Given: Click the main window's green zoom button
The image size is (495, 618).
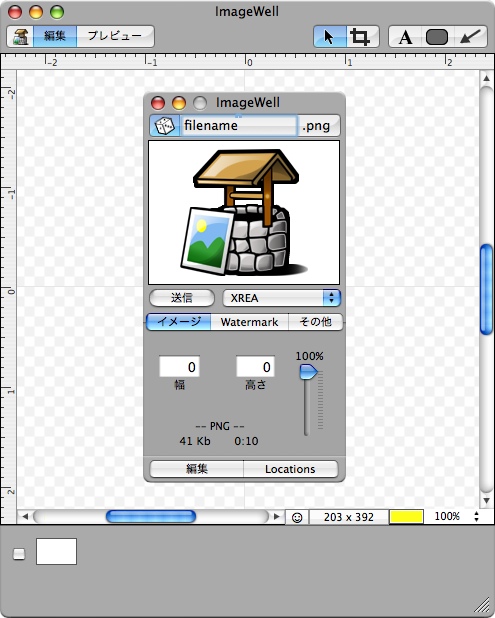Looking at the screenshot, I should click(57, 12).
